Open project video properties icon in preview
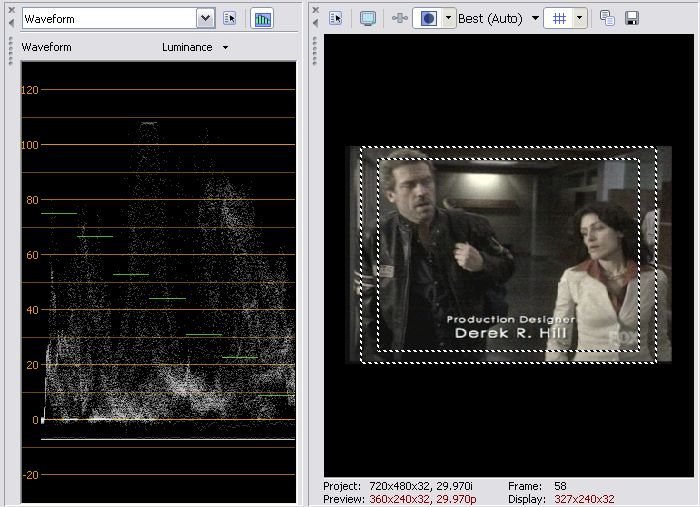This screenshot has height=507, width=700. (336, 18)
